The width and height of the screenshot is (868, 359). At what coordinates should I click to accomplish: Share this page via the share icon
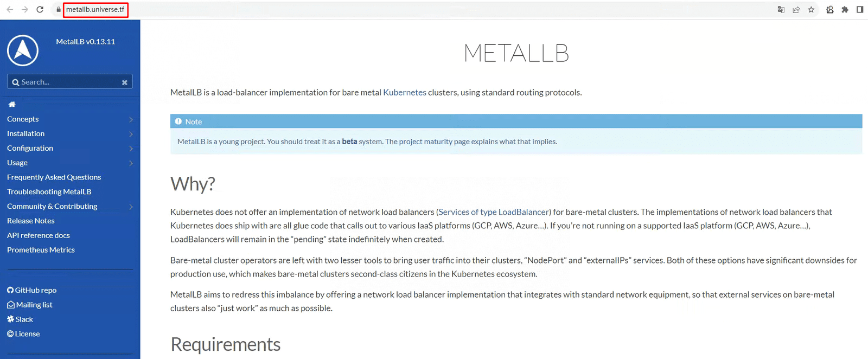pos(796,9)
